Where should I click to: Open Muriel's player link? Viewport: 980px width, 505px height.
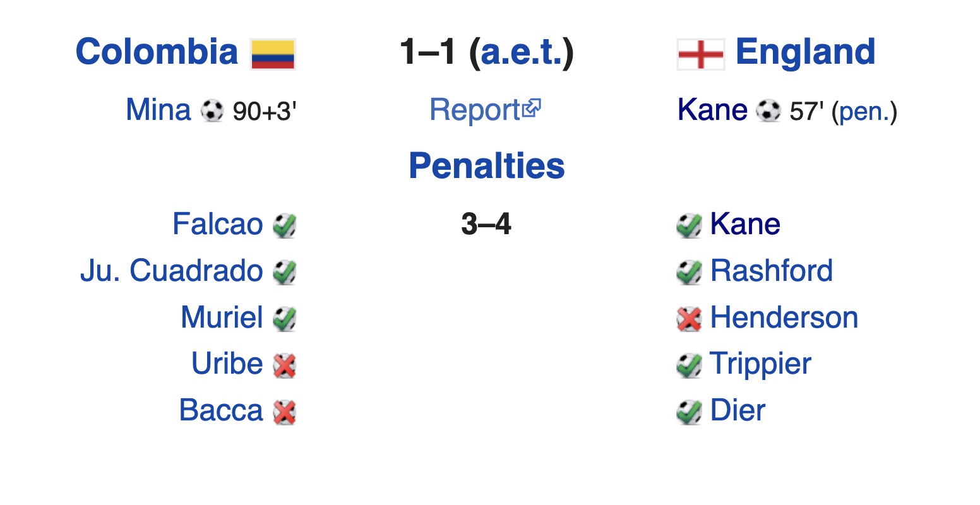[222, 317]
